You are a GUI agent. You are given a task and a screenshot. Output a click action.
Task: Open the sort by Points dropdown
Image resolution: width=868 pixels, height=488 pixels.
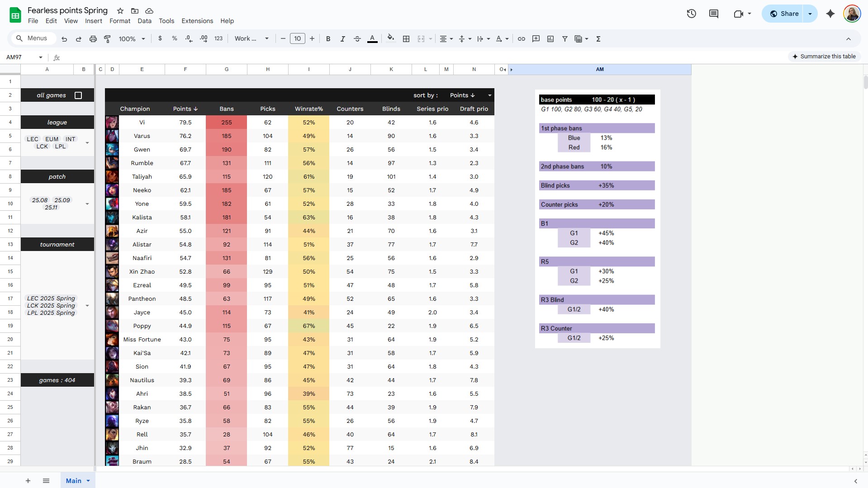point(489,95)
